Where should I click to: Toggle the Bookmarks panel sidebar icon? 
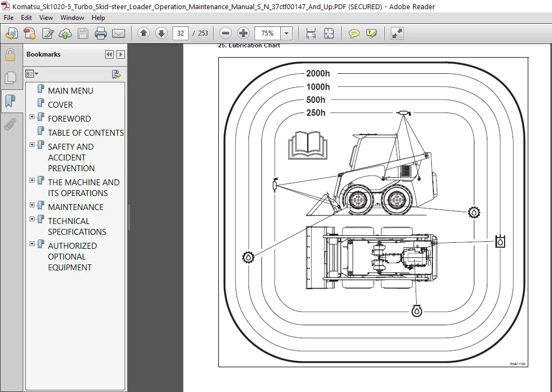click(10, 101)
